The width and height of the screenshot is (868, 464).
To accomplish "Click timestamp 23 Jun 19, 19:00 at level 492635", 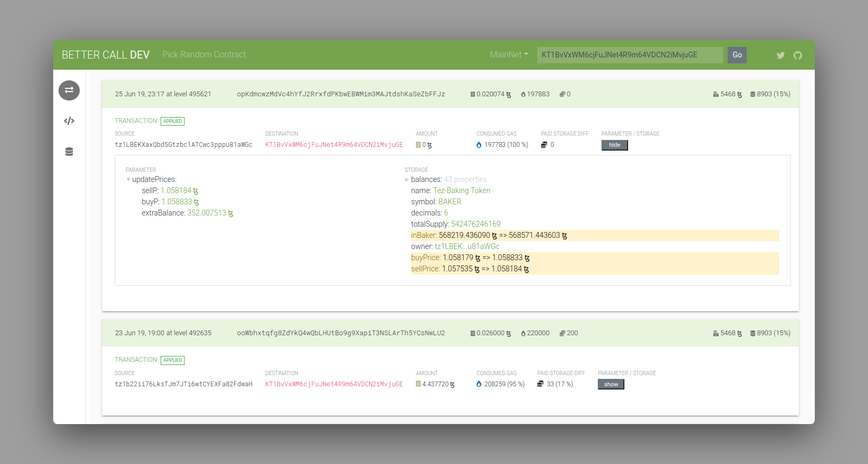I will [x=163, y=333].
